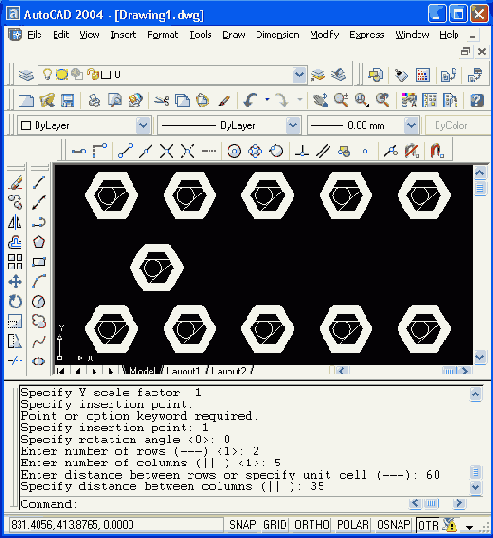The height and width of the screenshot is (538, 493).
Task: Toggle ORTHO mode in status bar
Action: (312, 525)
